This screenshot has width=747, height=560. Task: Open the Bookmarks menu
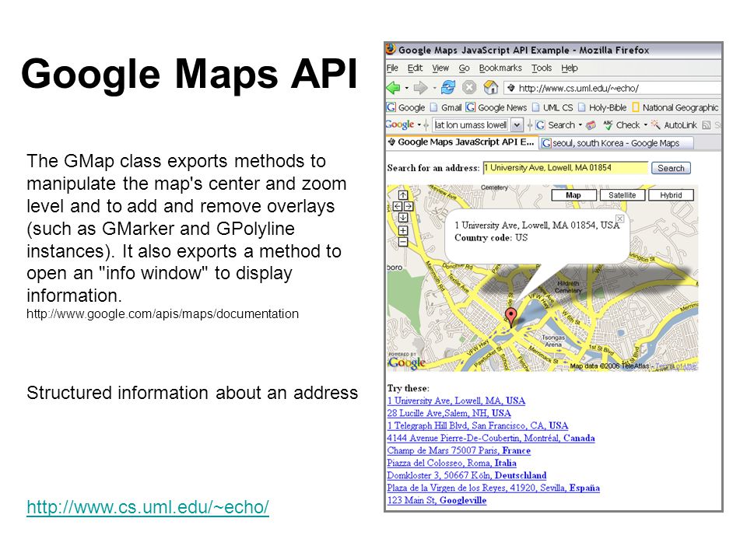[500, 68]
